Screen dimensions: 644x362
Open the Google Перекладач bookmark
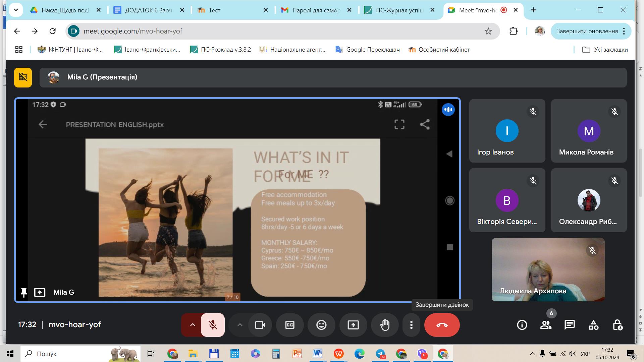[x=368, y=50]
